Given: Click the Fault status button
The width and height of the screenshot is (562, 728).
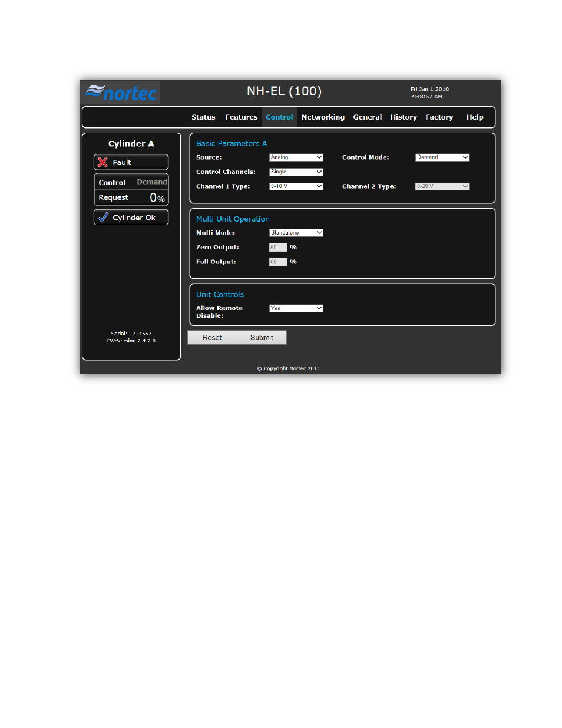Looking at the screenshot, I should [x=131, y=162].
